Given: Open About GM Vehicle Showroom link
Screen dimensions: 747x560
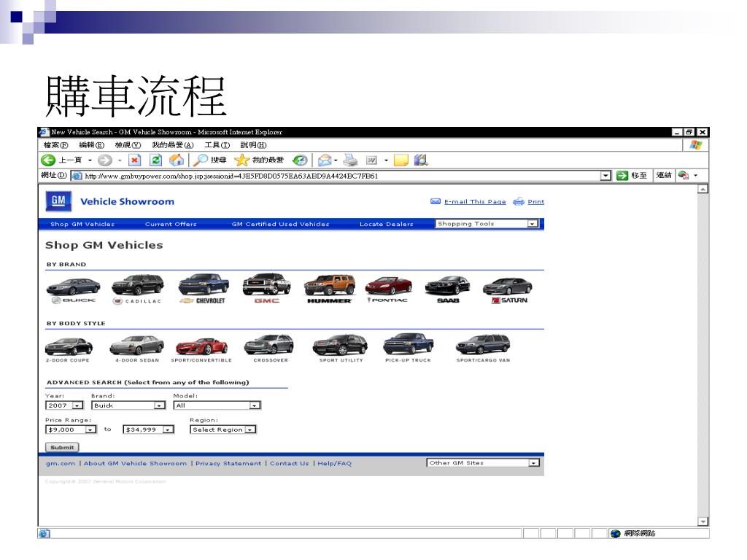Looking at the screenshot, I should click(x=135, y=463).
